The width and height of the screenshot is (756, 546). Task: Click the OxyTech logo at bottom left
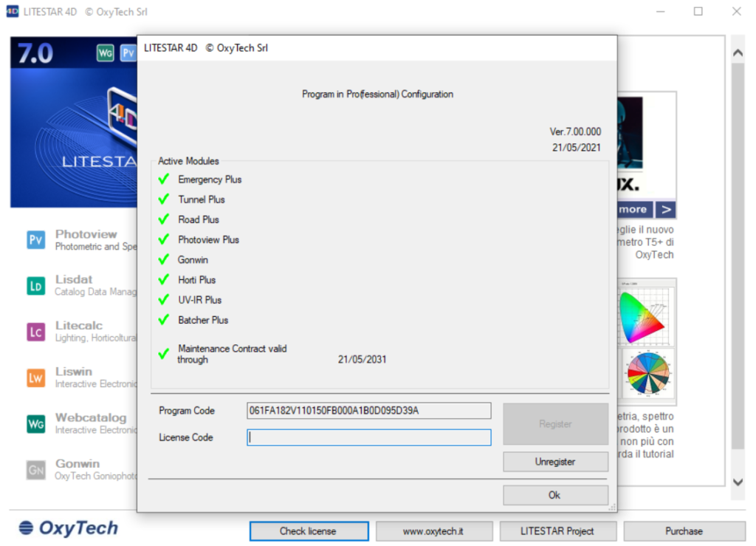pos(67,528)
